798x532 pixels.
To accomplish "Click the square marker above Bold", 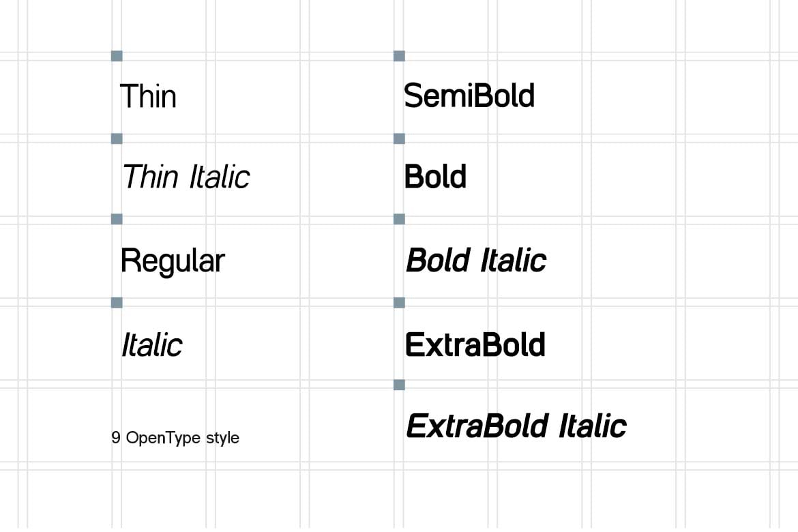I will coord(400,138).
